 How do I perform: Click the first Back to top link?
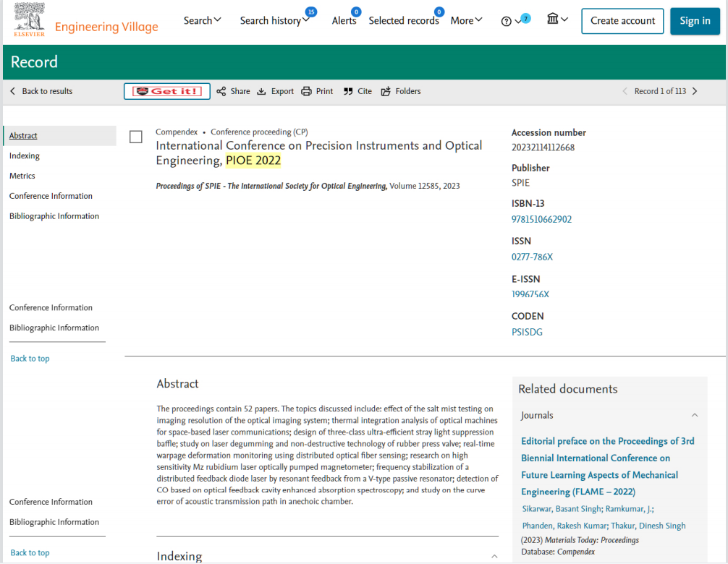point(30,359)
